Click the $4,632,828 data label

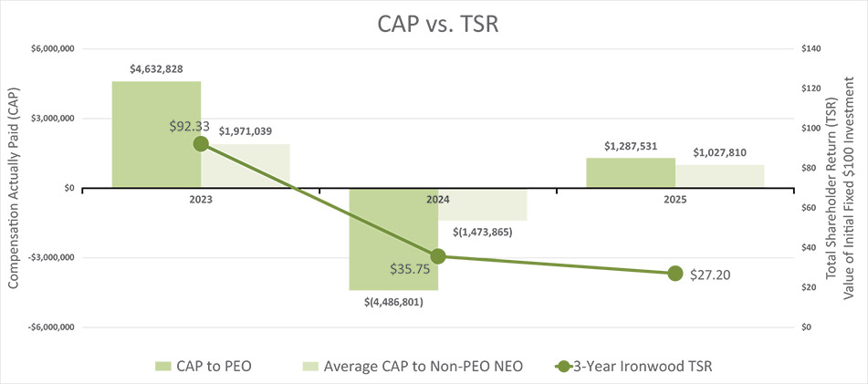point(156,68)
